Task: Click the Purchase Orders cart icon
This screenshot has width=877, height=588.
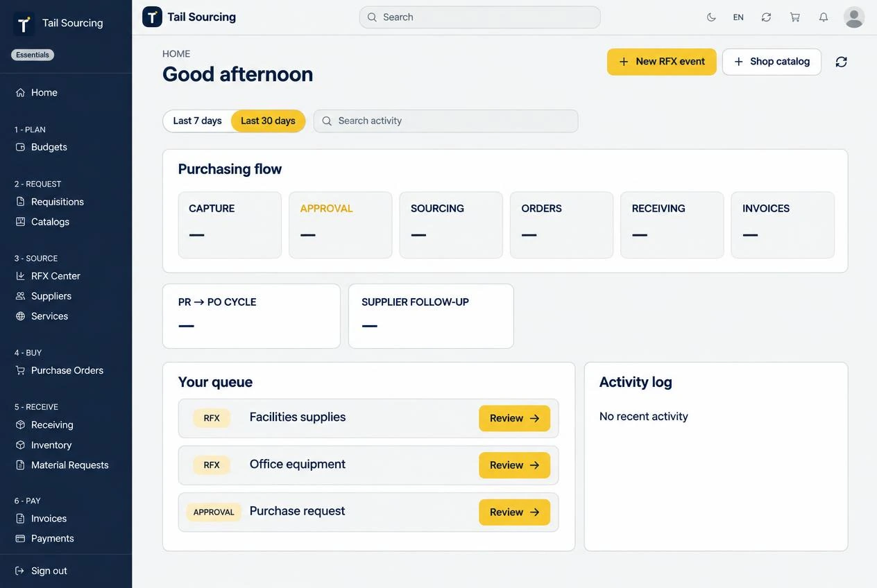Action: [x=20, y=370]
